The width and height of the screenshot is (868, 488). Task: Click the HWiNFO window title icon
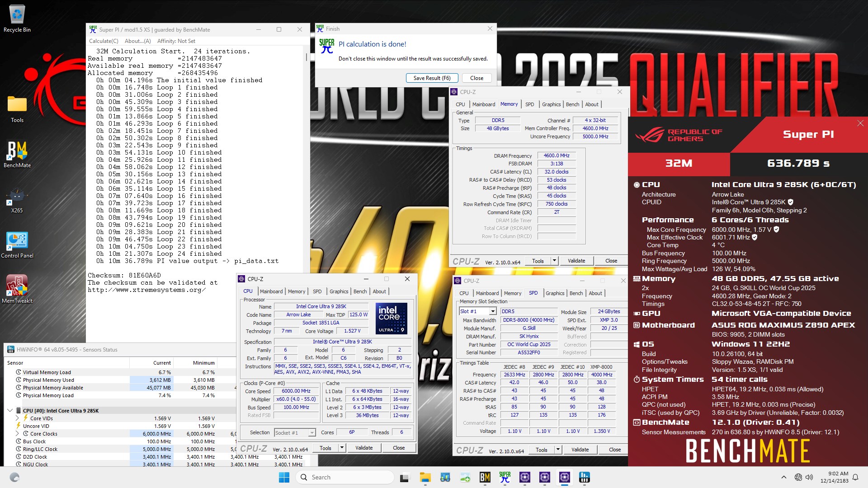[x=10, y=350]
